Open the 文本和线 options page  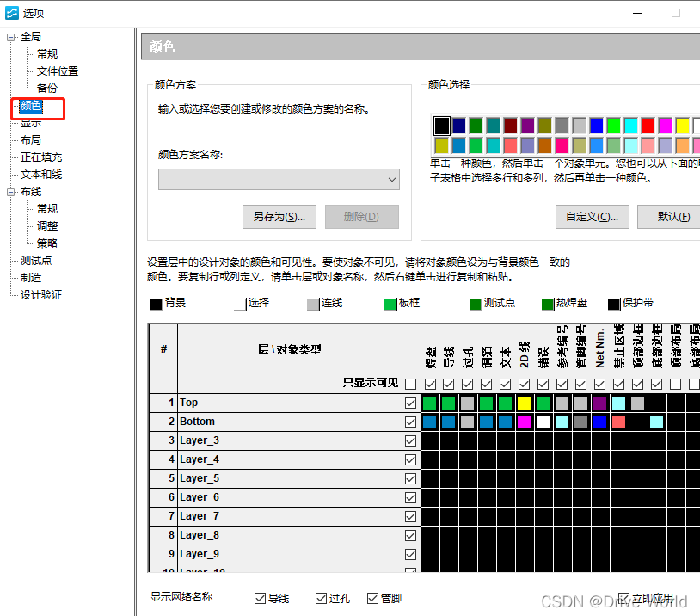[x=41, y=174]
